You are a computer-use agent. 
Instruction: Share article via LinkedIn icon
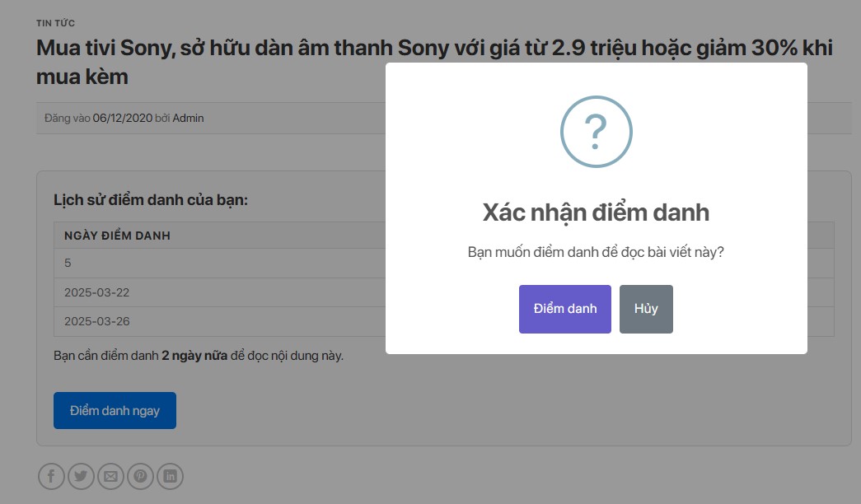point(170,476)
